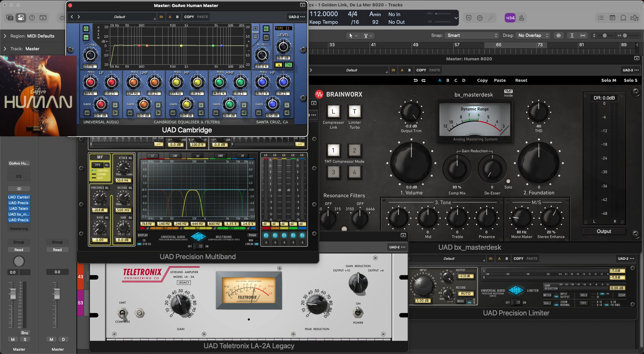Flip the LA-2A Power On switch
The image size is (644, 354).
click(x=358, y=312)
